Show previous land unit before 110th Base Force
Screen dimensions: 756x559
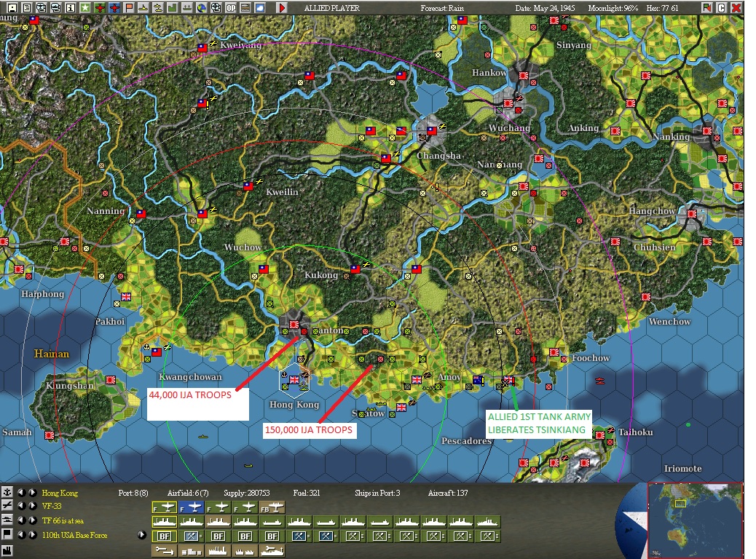(21, 535)
